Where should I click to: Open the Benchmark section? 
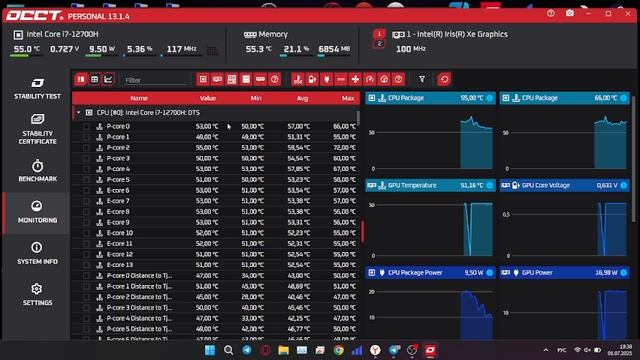pyautogui.click(x=37, y=171)
